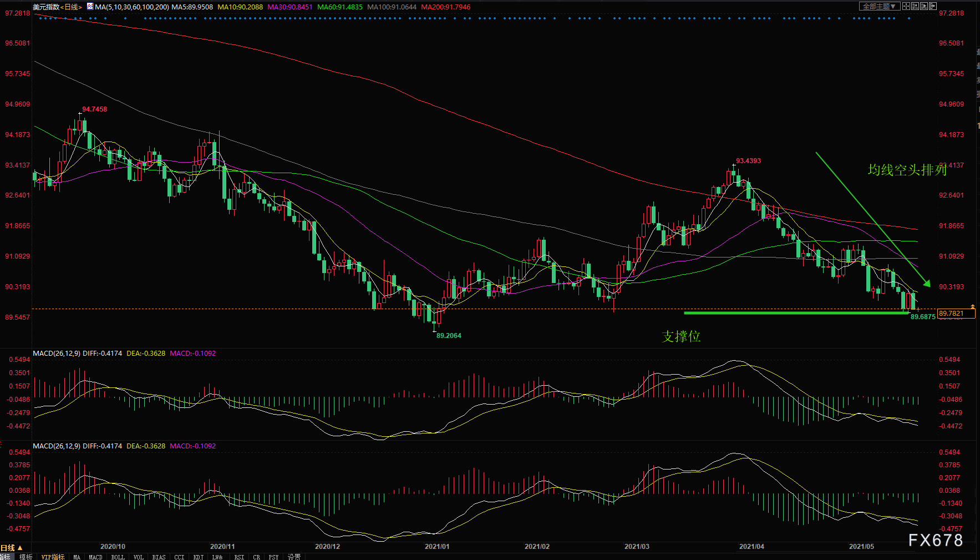Open the 设置 settings button

294,557
